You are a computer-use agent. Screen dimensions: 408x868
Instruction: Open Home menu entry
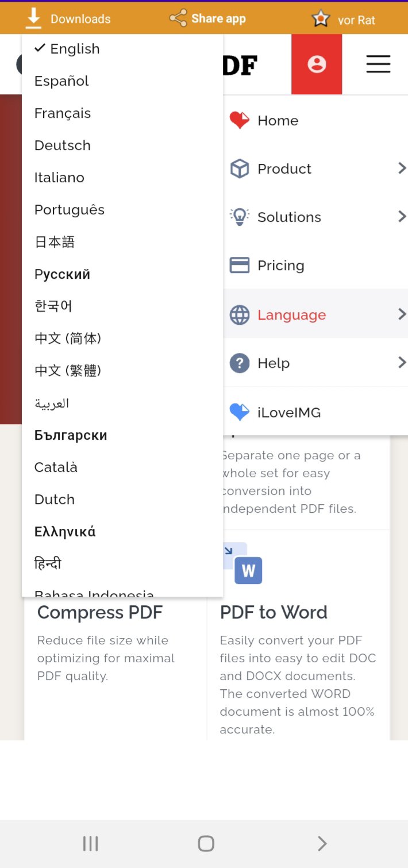point(315,120)
